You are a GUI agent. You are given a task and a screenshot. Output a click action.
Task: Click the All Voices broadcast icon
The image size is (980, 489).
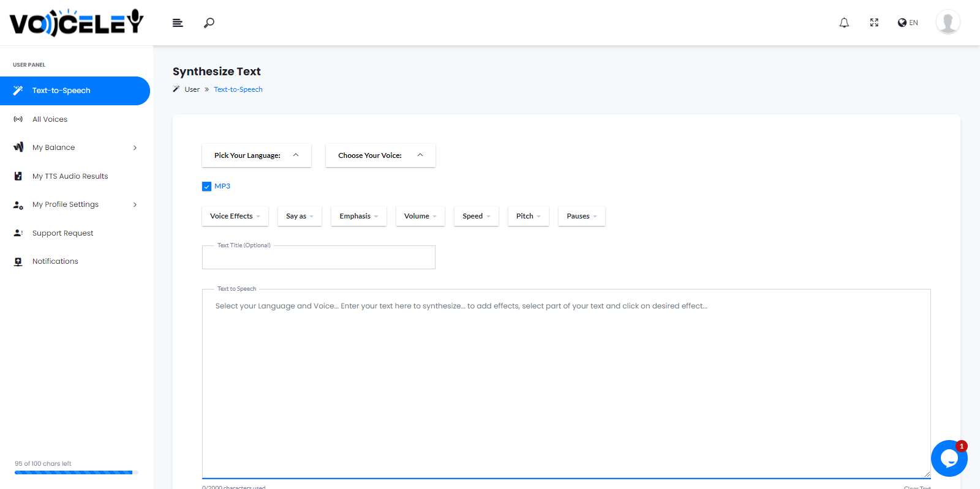click(x=18, y=119)
